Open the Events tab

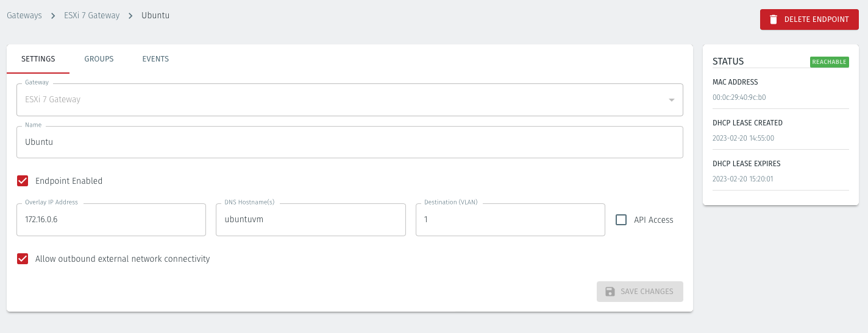coord(155,59)
